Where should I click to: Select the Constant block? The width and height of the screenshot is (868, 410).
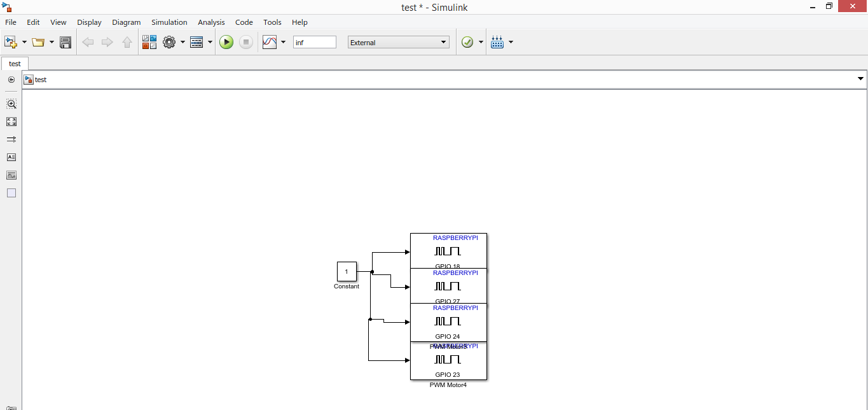347,272
